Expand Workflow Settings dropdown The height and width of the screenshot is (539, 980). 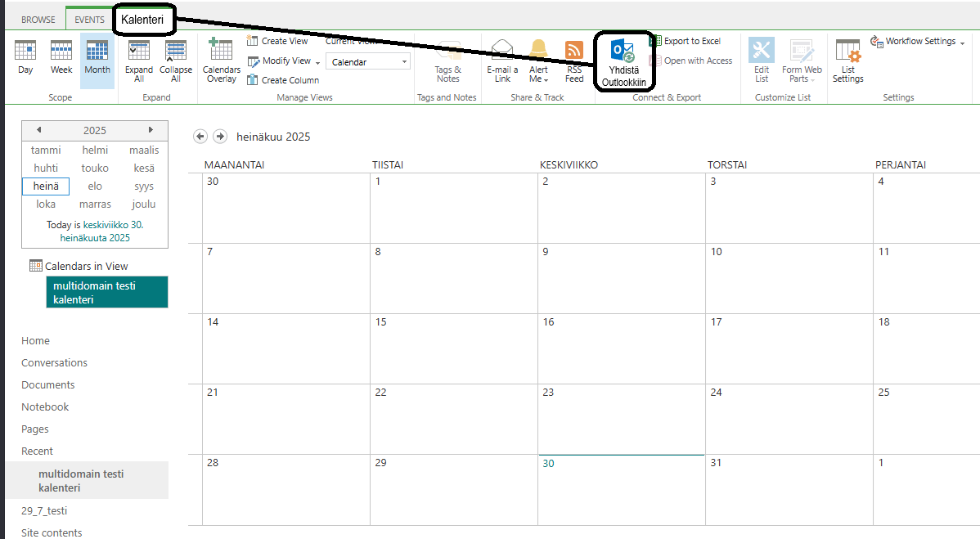(962, 42)
